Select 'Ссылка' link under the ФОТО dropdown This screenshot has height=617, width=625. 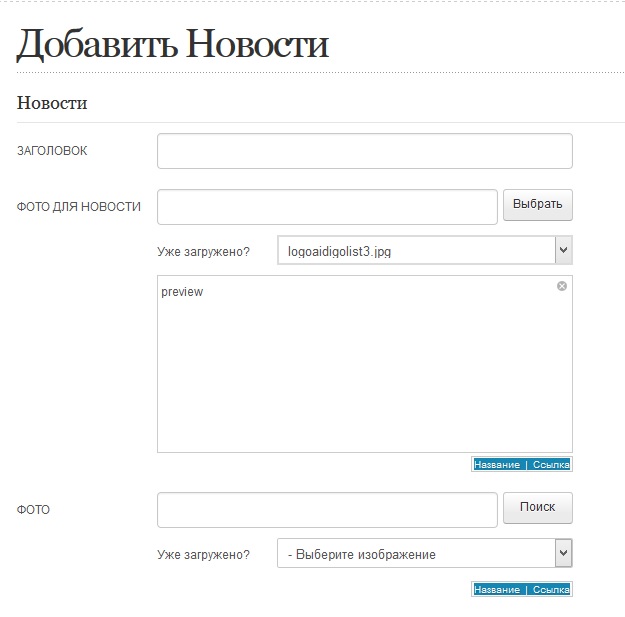tap(550, 590)
